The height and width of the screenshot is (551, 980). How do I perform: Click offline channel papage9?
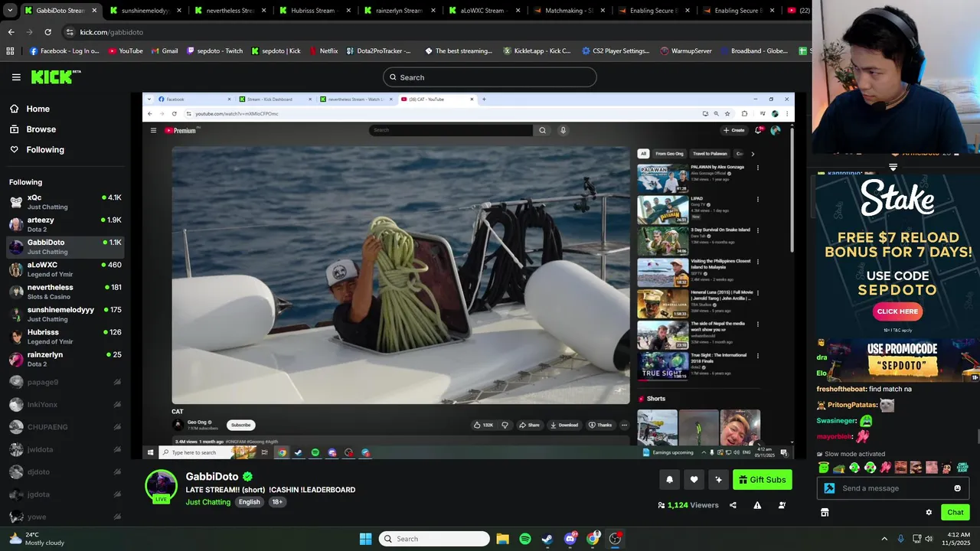(64, 382)
